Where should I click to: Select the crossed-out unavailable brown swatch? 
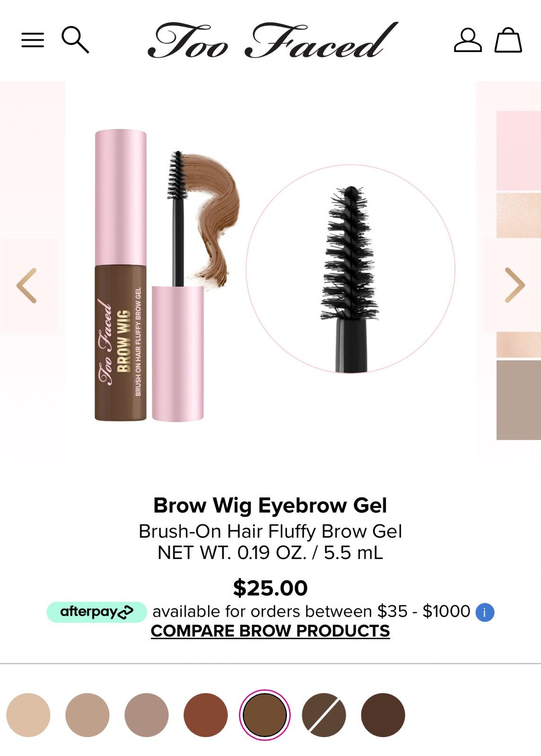[324, 715]
